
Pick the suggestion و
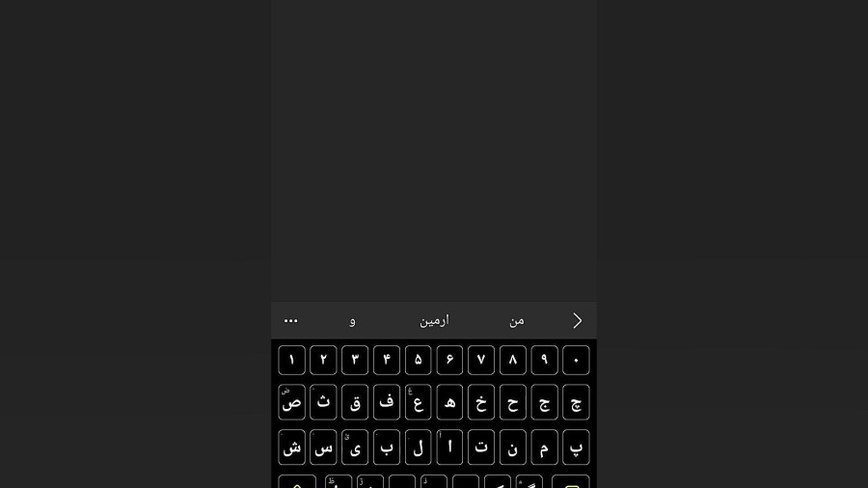353,321
